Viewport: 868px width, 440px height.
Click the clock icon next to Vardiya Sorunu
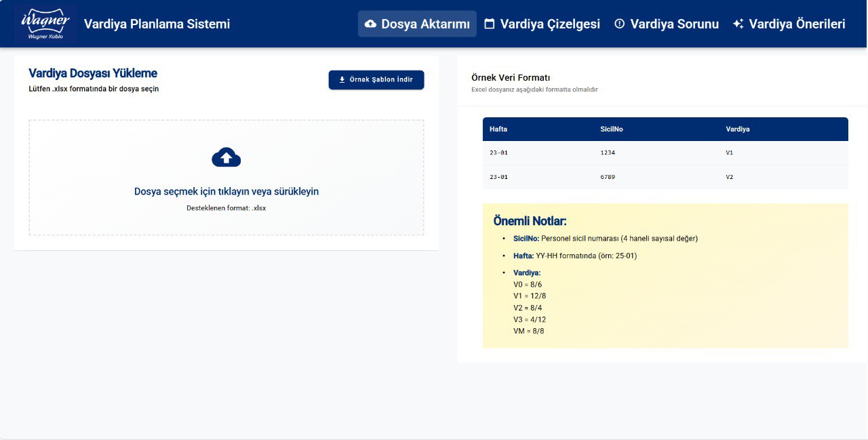[619, 24]
